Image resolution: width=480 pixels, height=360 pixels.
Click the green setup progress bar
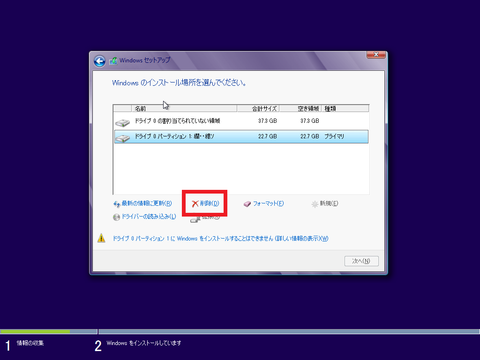click(x=35, y=332)
